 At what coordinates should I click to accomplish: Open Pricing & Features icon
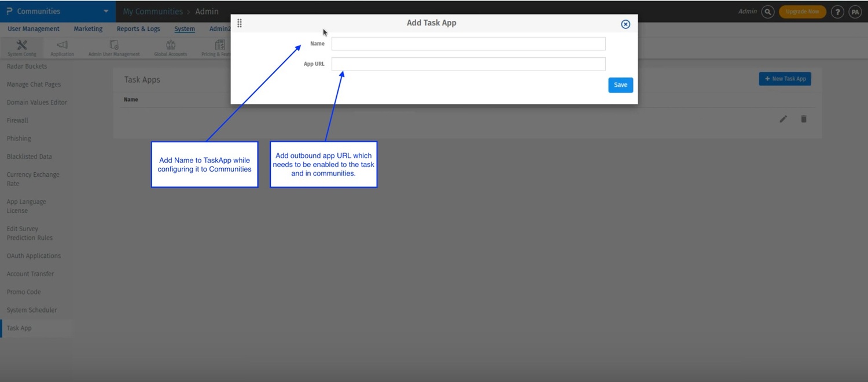[x=220, y=45]
